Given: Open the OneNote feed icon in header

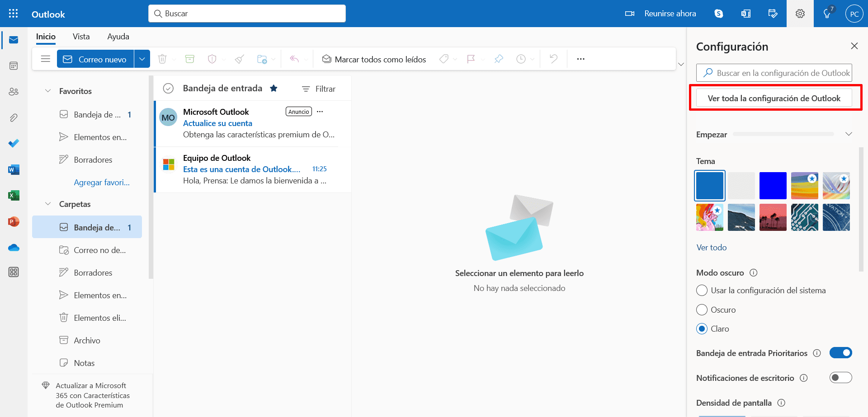Looking at the screenshot, I should click(x=746, y=14).
